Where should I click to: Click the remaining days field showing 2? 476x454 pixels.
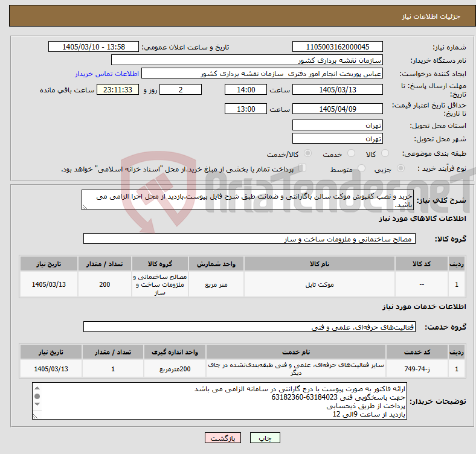(x=181, y=89)
